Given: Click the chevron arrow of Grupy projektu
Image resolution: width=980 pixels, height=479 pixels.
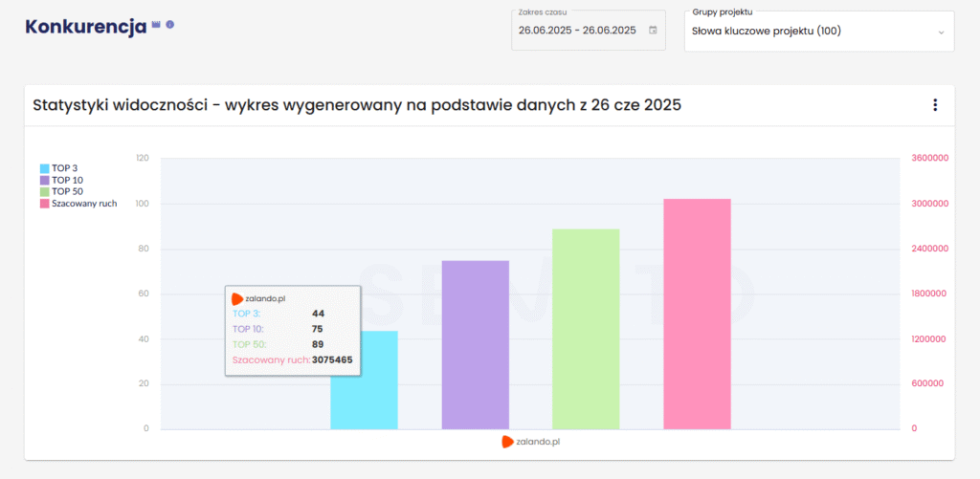Looking at the screenshot, I should pos(941,33).
